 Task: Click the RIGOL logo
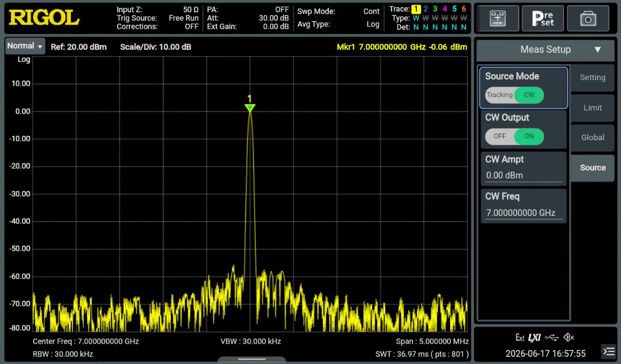click(44, 18)
